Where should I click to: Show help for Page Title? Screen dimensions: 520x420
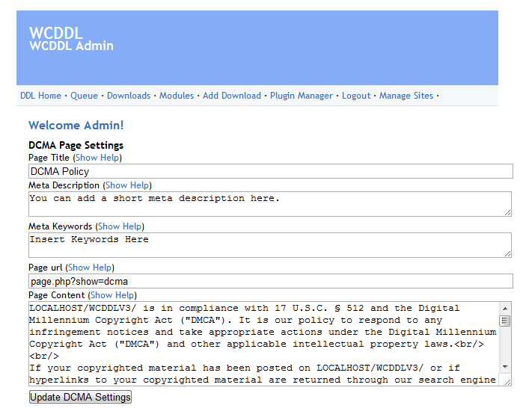[98, 158]
